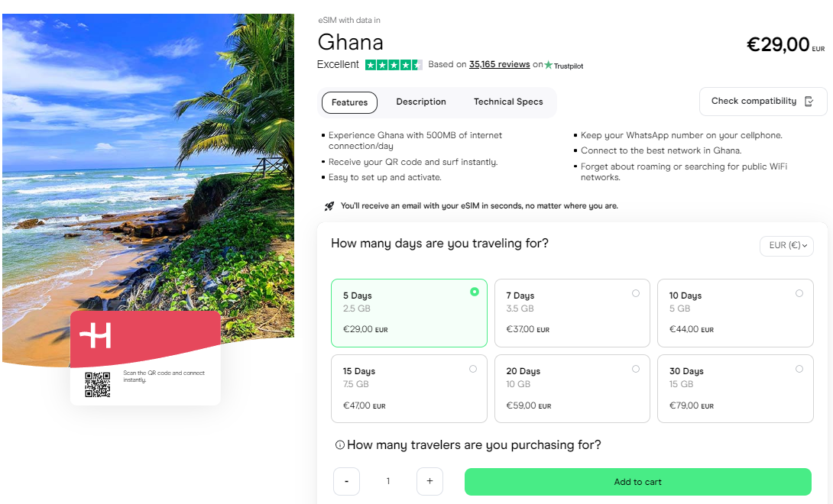Click the compatibility phone icon
The height and width of the screenshot is (504, 833).
[809, 102]
